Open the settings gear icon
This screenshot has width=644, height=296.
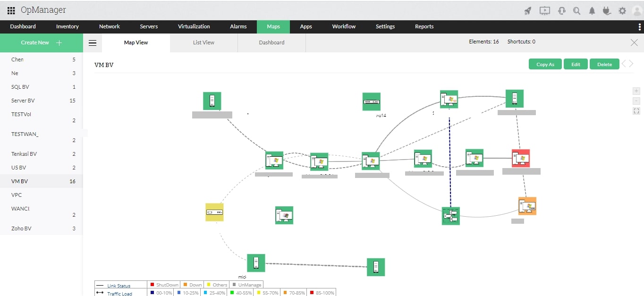(x=622, y=10)
